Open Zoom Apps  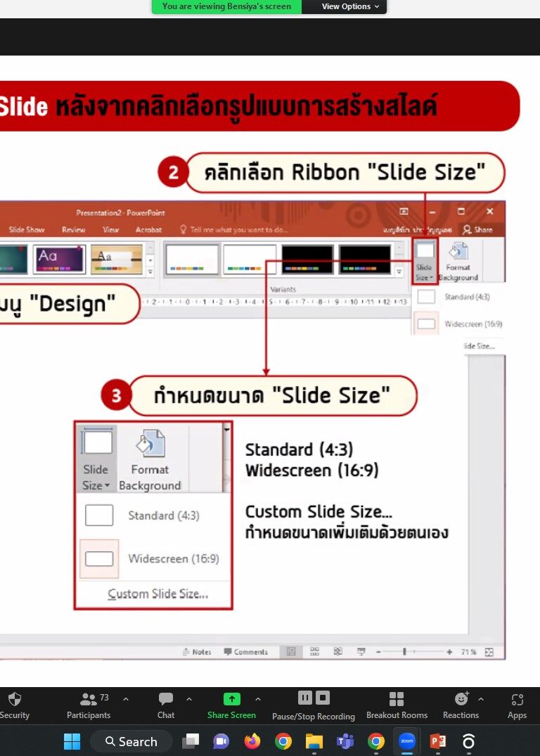(x=517, y=706)
